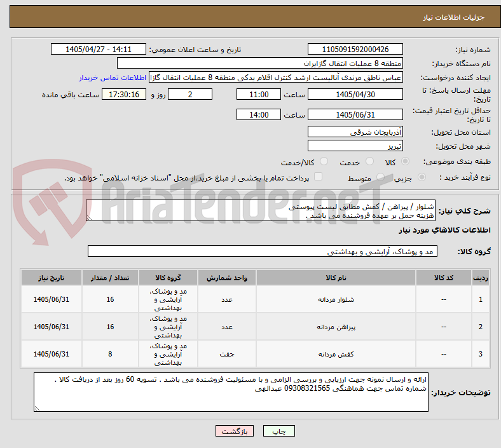Viewport: 501px width, 448px height.
Task: Select the خدمت radio button
Action: pos(369,161)
